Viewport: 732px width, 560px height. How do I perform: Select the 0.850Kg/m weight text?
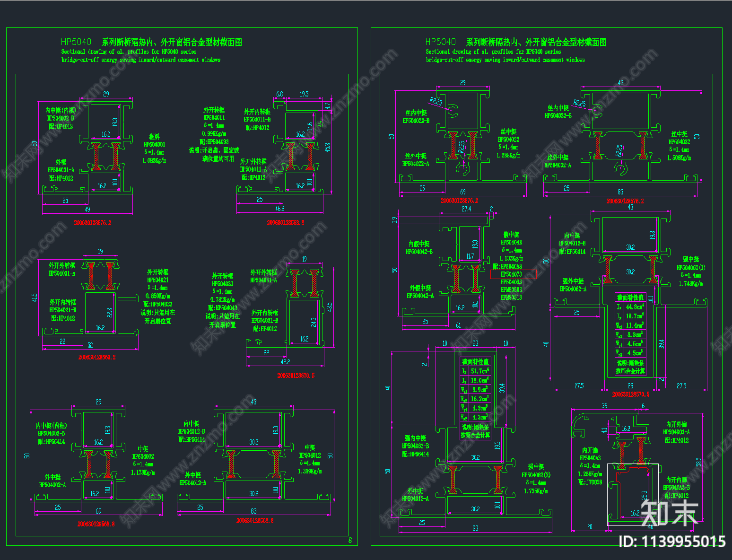coord(157,296)
